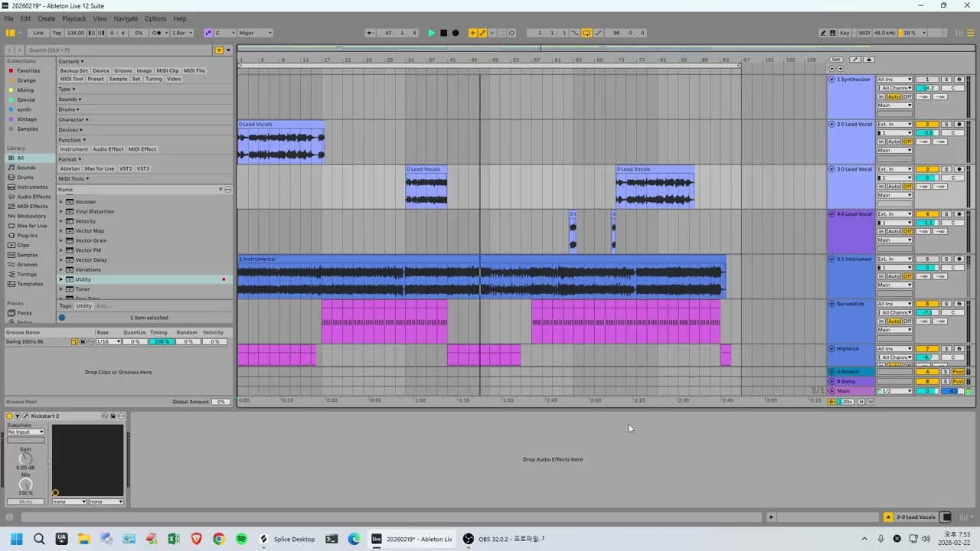
Task: Open the Drums library category
Action: pos(25,178)
